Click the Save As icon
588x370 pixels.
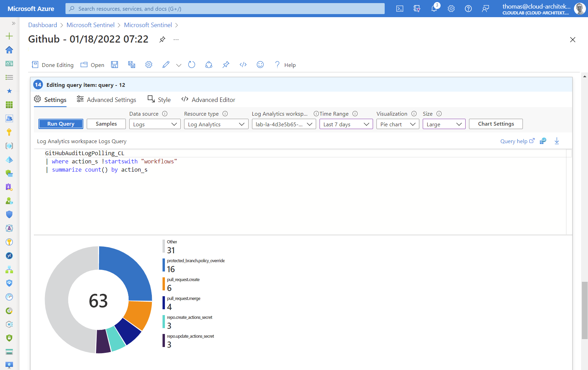click(x=132, y=65)
